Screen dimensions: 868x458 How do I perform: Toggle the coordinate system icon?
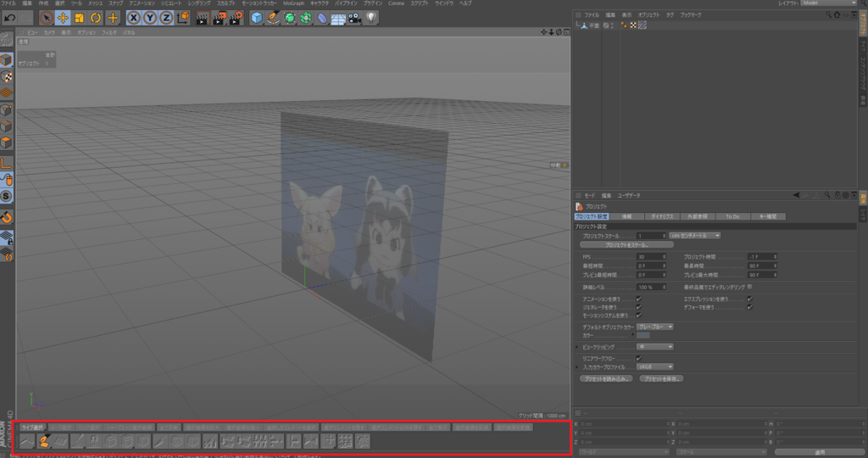183,18
